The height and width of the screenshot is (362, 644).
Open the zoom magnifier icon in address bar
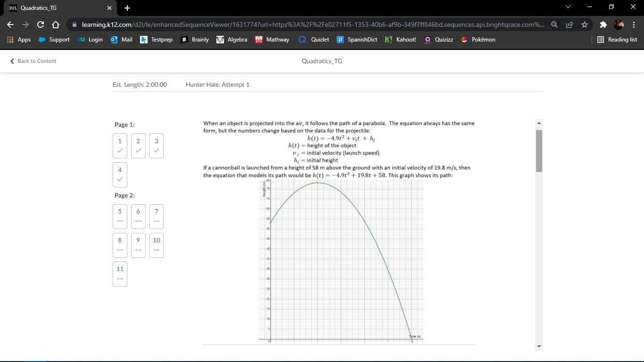click(554, 25)
